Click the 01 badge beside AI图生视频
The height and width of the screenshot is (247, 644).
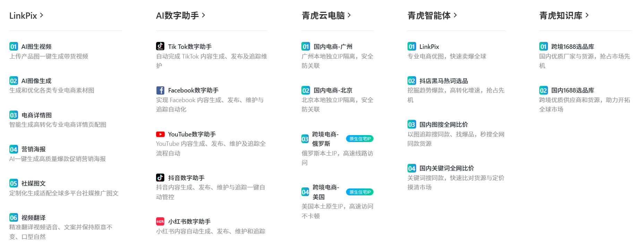point(14,46)
